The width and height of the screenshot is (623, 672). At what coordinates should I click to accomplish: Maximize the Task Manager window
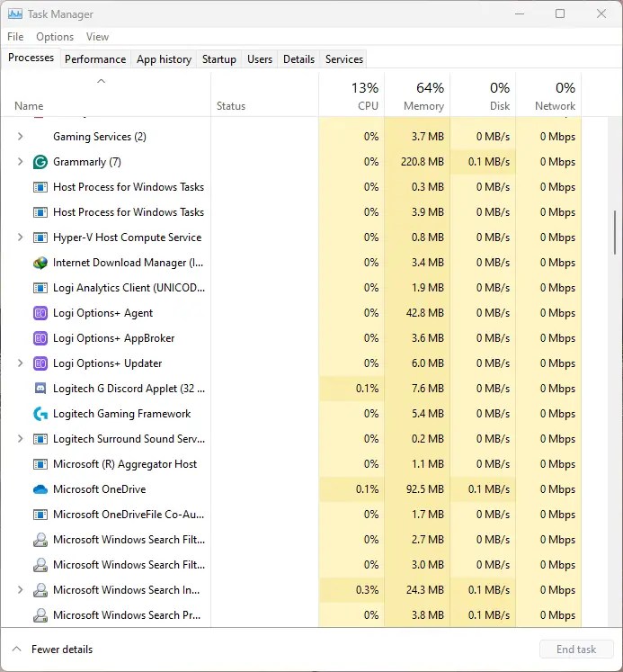point(560,13)
